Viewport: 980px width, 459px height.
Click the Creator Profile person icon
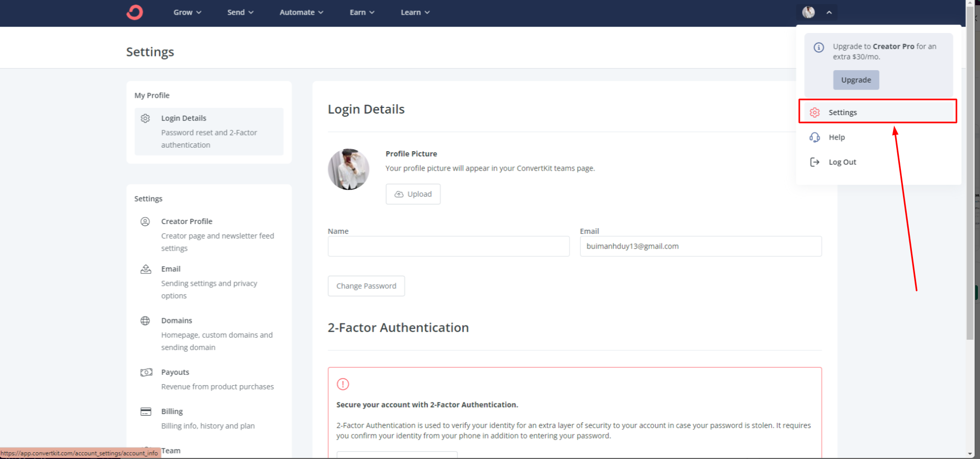(145, 221)
